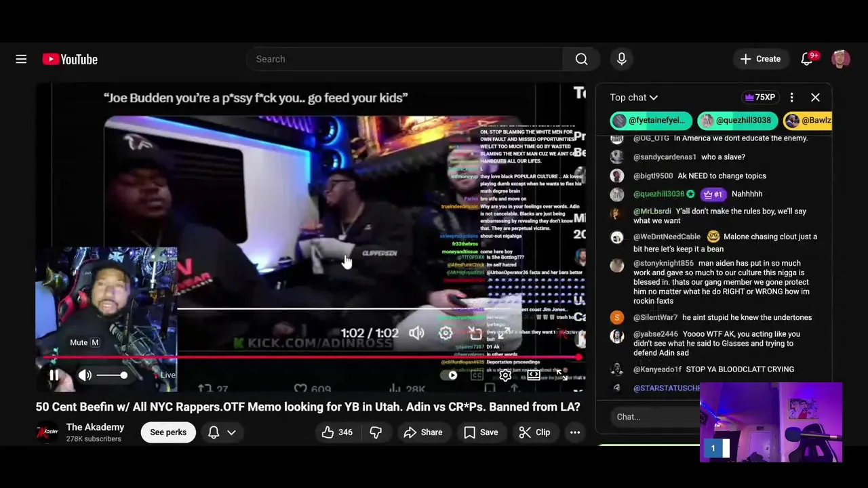Seek on the red progress bar
This screenshot has width=868, height=488.
pos(312,357)
